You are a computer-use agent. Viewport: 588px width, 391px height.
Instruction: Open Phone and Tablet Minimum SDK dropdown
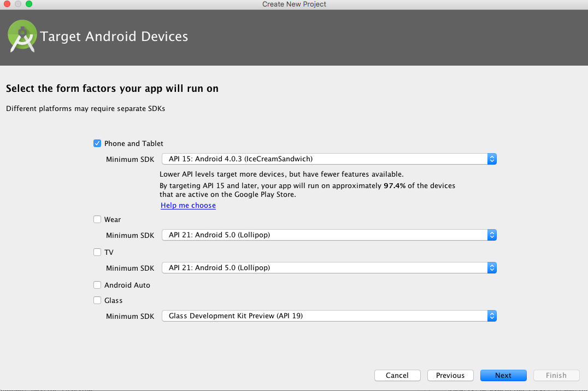(x=328, y=159)
